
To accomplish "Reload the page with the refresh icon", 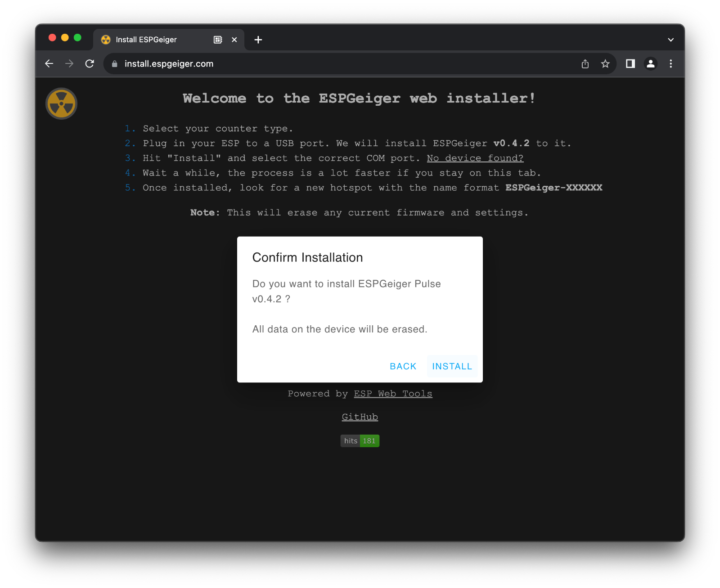I will coord(90,64).
